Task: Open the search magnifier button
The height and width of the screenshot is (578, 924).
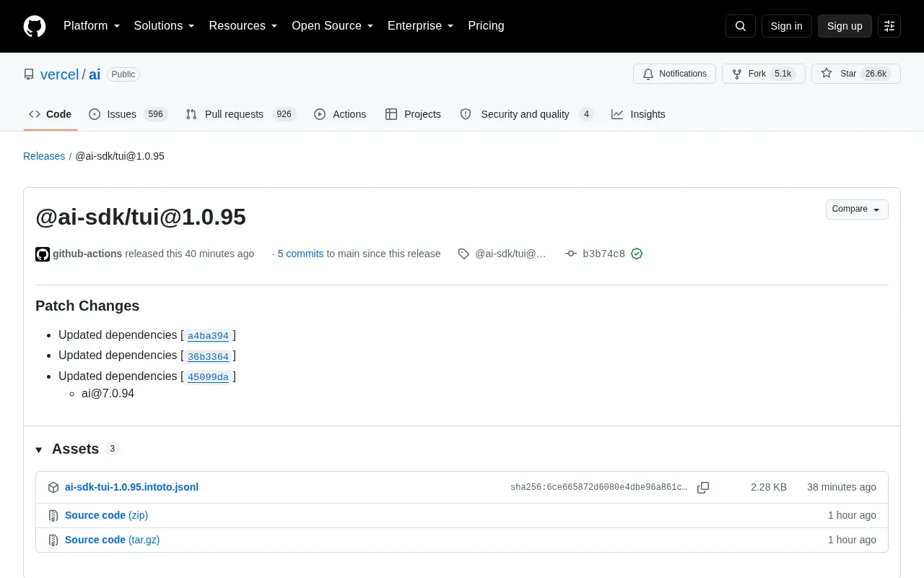Action: pos(741,26)
